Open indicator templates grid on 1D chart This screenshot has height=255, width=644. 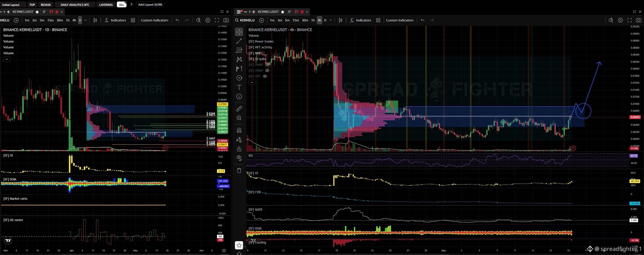(x=133, y=20)
